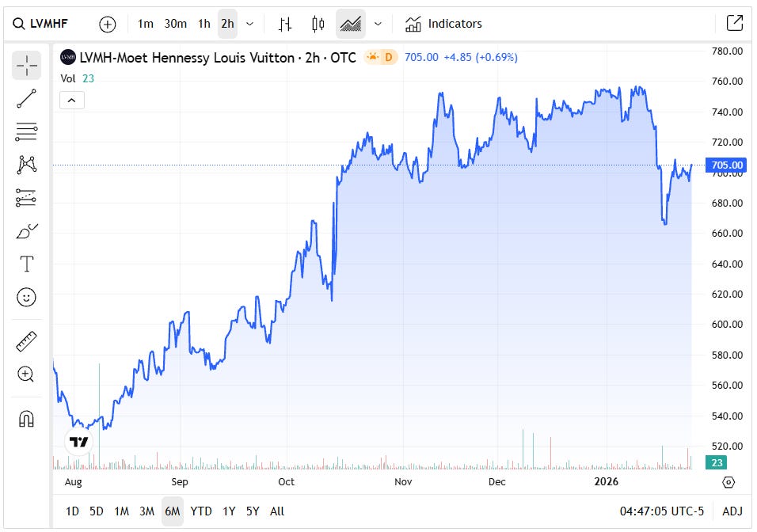Image resolution: width=757 pixels, height=532 pixels.
Task: Select the ruler measure tool
Action: pos(27,341)
